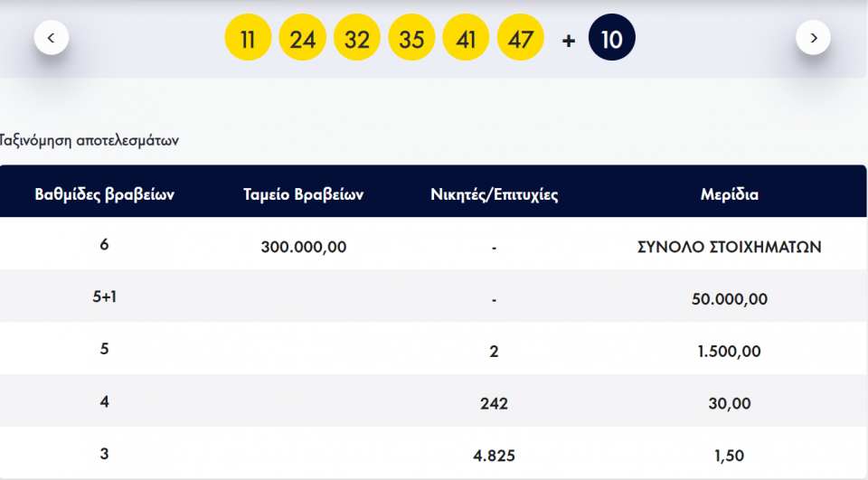
Task: Click the Ταμείο Βραβείων column header
Action: click(304, 194)
